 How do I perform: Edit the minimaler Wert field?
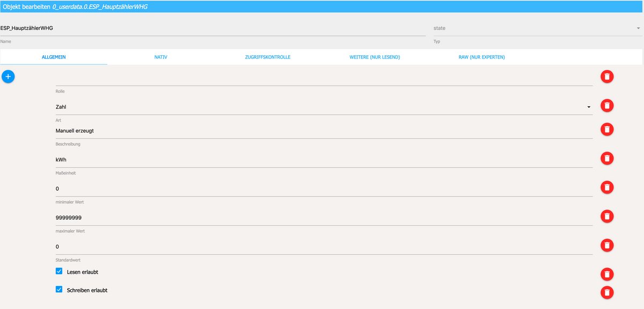324,189
